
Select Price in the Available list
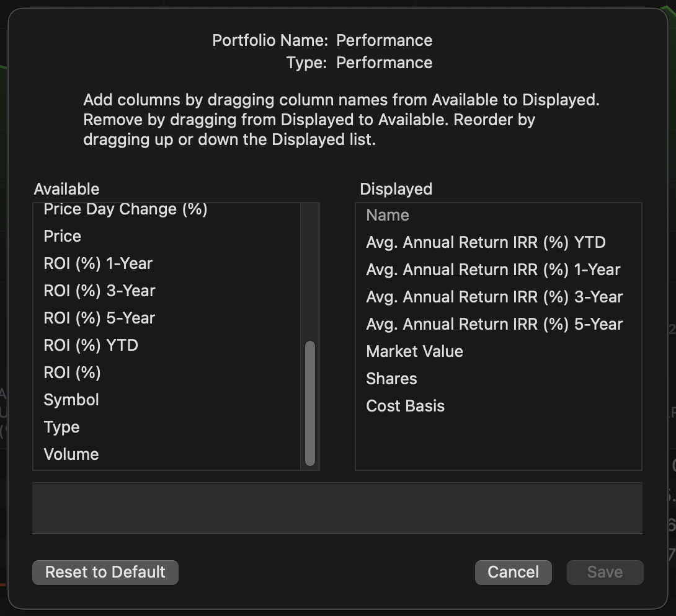coord(63,236)
